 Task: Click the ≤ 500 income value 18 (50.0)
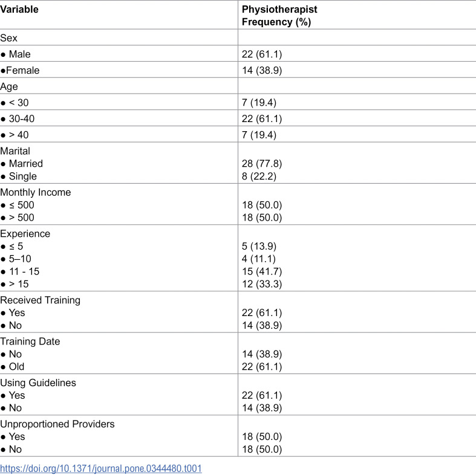point(262,205)
